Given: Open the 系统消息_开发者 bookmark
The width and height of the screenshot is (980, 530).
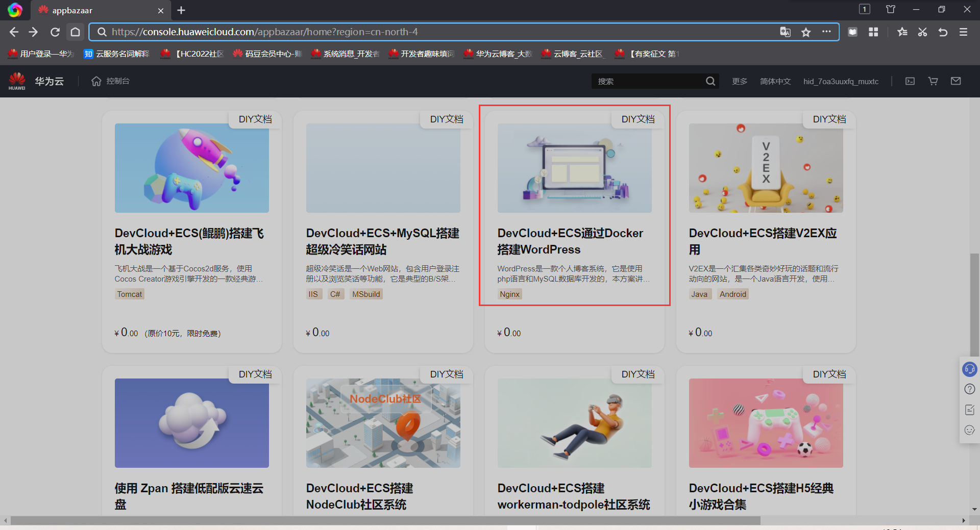Looking at the screenshot, I should click(x=345, y=54).
